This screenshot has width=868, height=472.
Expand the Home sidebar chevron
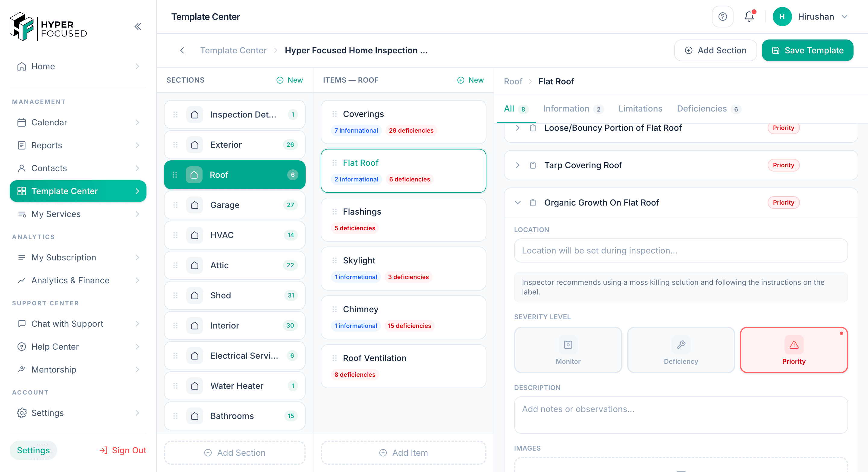[x=137, y=66]
